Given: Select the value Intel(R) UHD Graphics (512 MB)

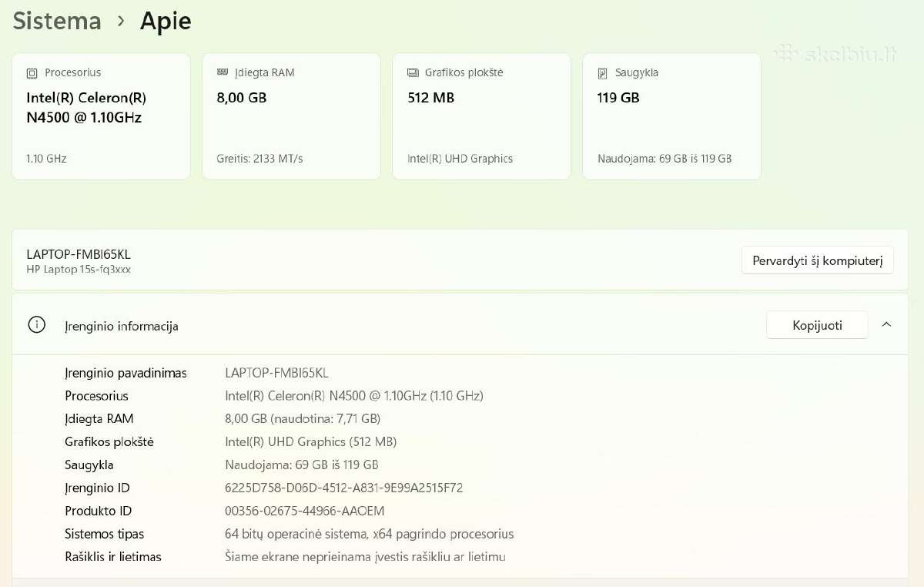Looking at the screenshot, I should pos(311,442).
